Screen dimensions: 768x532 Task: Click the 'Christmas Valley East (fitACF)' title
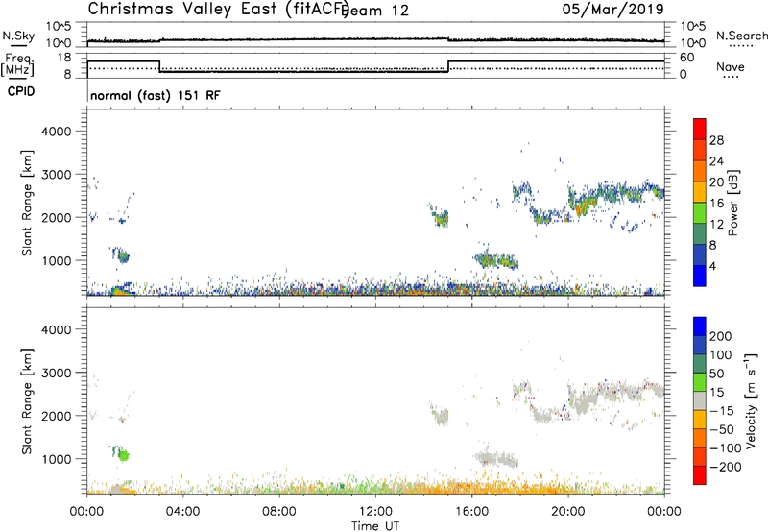218,10
